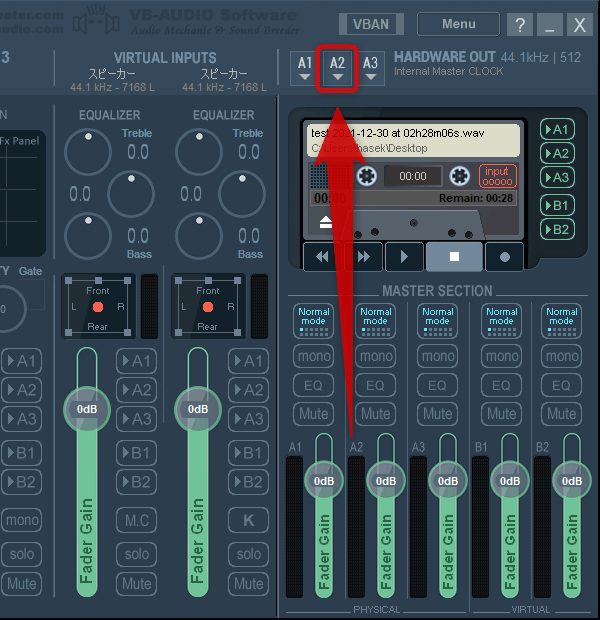The height and width of the screenshot is (620, 600).
Task: Route second virtual input to B1
Action: click(x=248, y=453)
